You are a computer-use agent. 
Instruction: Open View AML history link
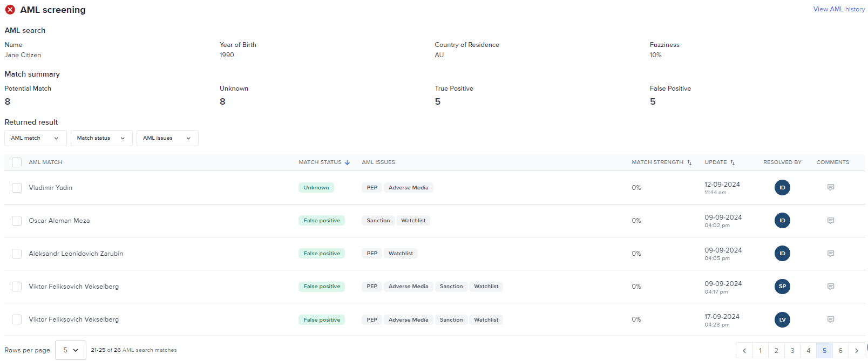point(839,9)
